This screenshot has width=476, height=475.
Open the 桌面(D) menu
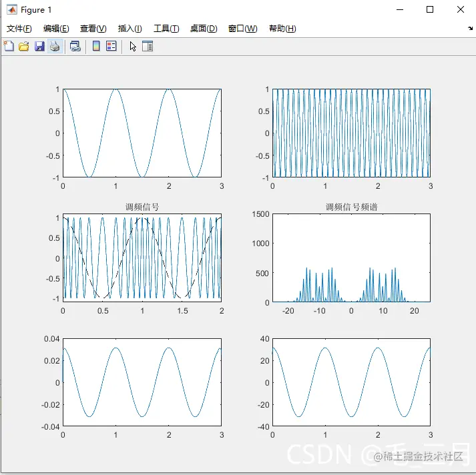[204, 29]
